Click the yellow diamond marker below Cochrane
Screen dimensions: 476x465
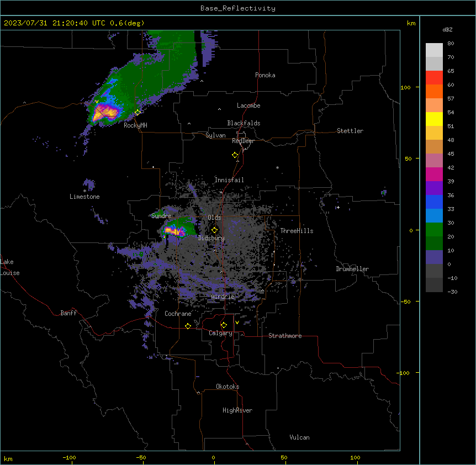click(x=188, y=326)
